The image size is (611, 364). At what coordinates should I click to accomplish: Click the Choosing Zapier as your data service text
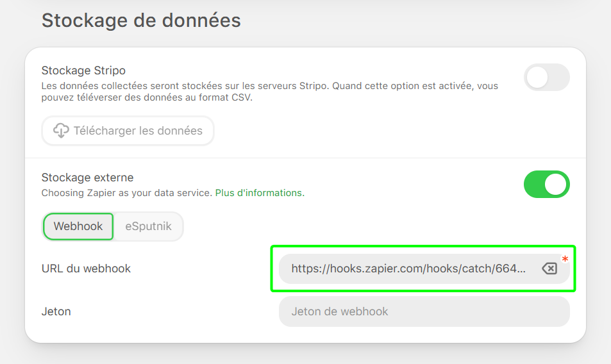127,193
